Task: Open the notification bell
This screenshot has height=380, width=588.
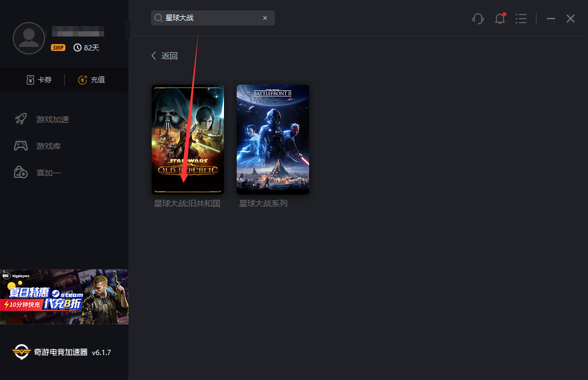Action: (x=500, y=19)
